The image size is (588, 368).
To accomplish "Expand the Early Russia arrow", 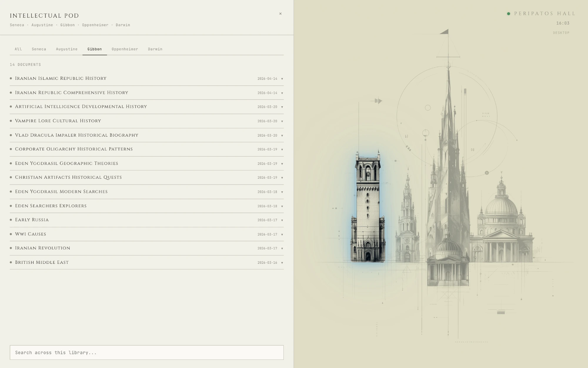I will pyautogui.click(x=282, y=220).
